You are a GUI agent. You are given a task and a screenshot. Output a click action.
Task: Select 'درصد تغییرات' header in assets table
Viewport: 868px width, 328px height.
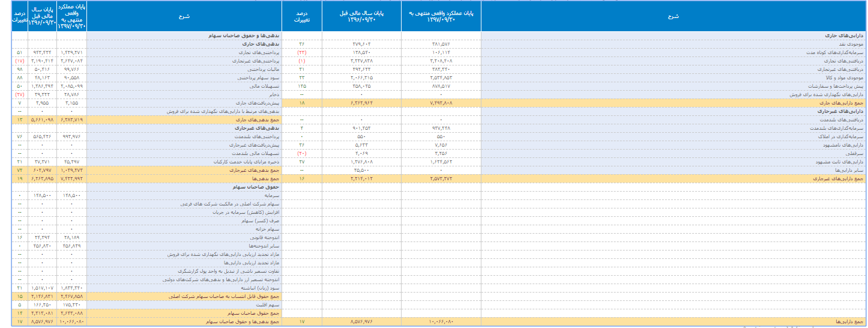(x=302, y=16)
